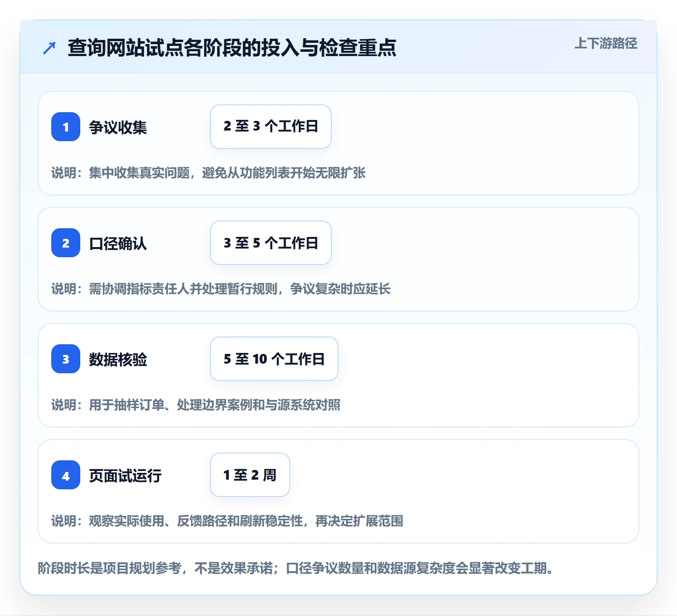Click the step 3 number badge
The width and height of the screenshot is (677, 616).
66,359
